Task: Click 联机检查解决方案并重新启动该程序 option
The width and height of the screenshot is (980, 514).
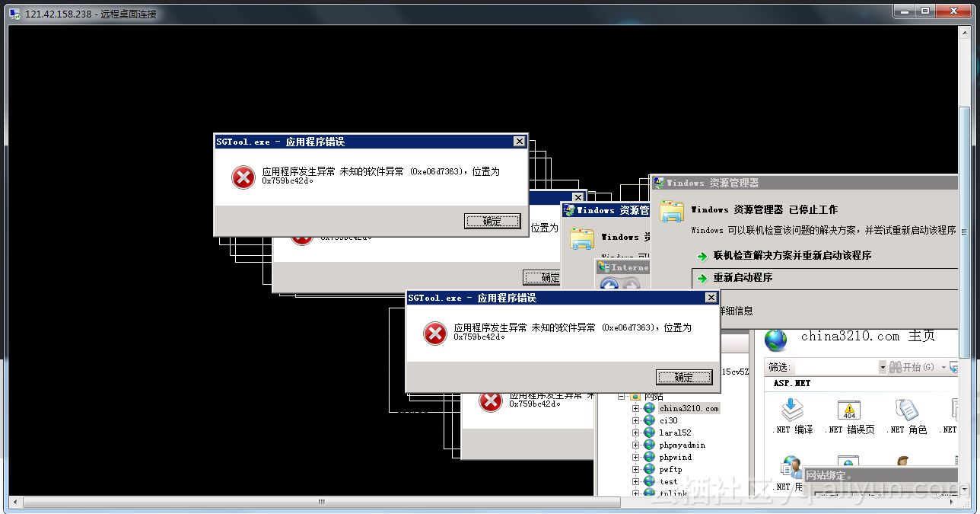Action: [792, 256]
